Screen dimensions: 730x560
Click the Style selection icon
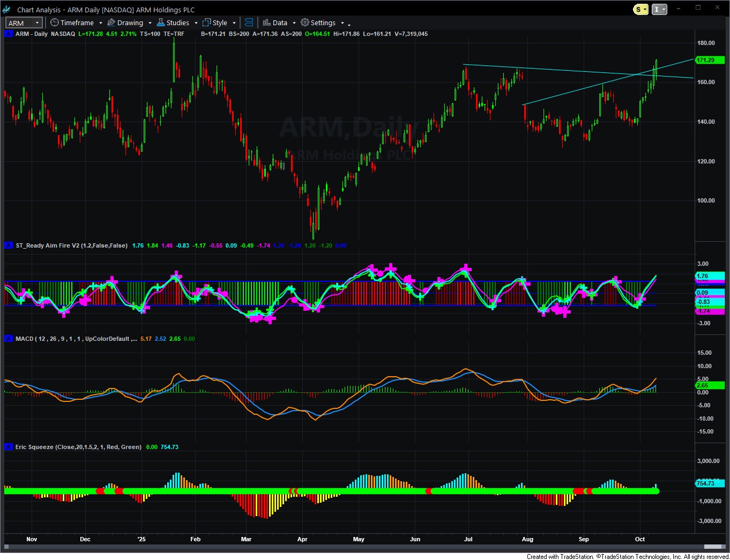206,23
